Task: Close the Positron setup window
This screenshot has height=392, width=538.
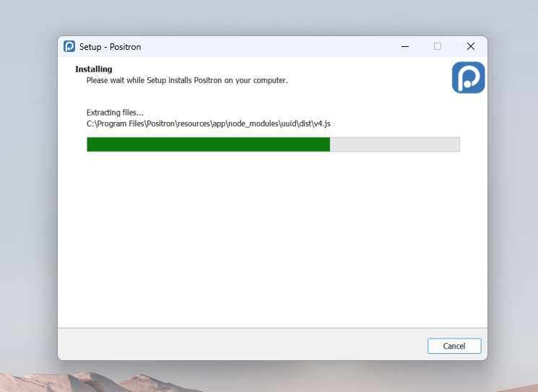Action: point(470,46)
